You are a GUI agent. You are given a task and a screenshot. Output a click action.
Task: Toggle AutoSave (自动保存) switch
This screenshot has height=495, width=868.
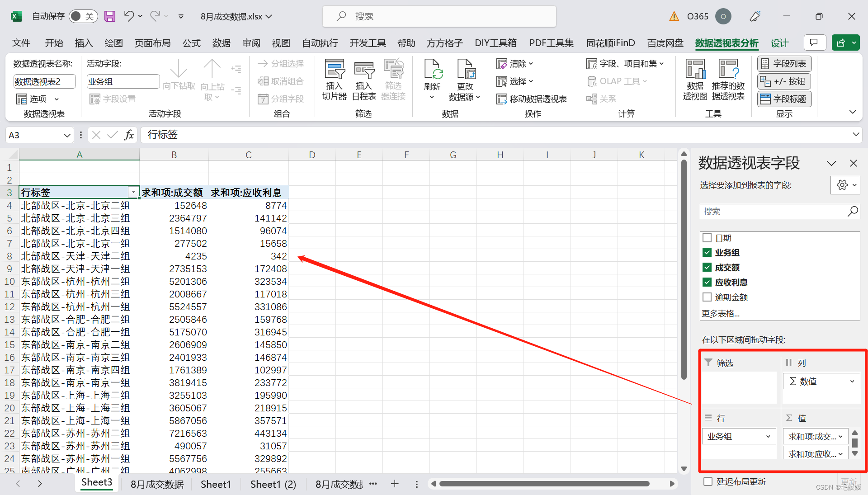83,16
